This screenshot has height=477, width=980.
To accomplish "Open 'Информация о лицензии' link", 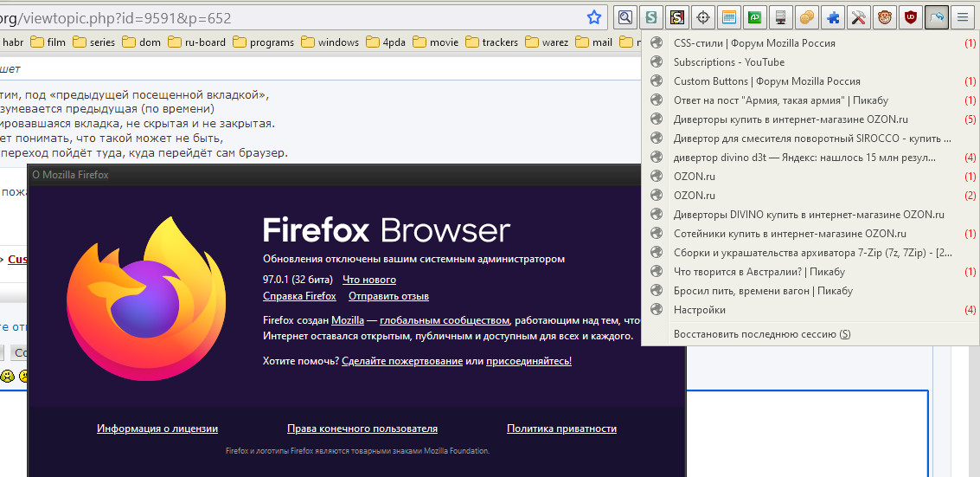I will [157, 429].
